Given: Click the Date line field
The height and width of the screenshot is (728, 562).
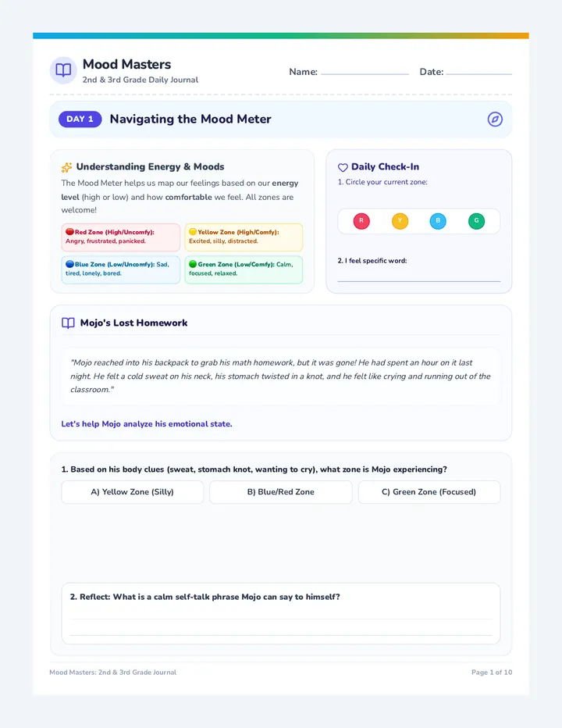Looking at the screenshot, I should pos(479,72).
